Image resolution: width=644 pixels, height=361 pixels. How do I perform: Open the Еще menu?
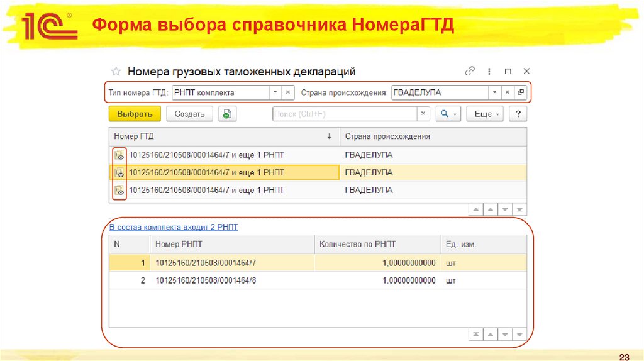click(x=485, y=114)
